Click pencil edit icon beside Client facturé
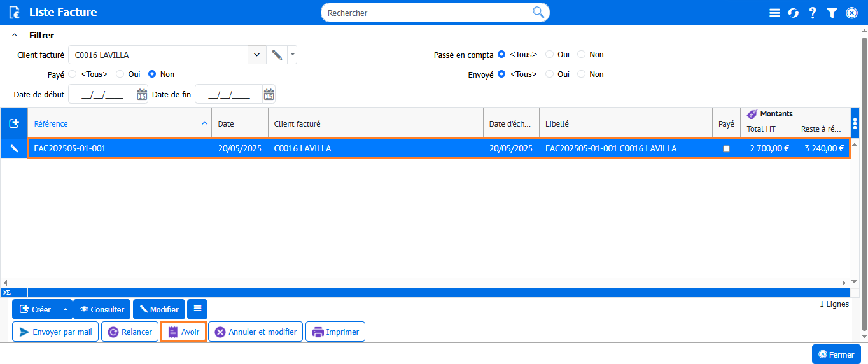This screenshot has width=868, height=364. 277,55
